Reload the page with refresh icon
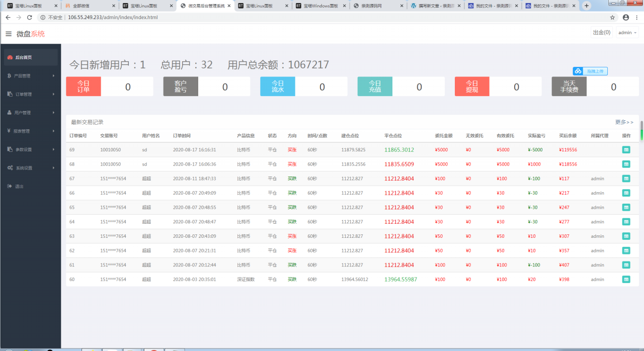The height and width of the screenshot is (351, 644). pyautogui.click(x=29, y=17)
